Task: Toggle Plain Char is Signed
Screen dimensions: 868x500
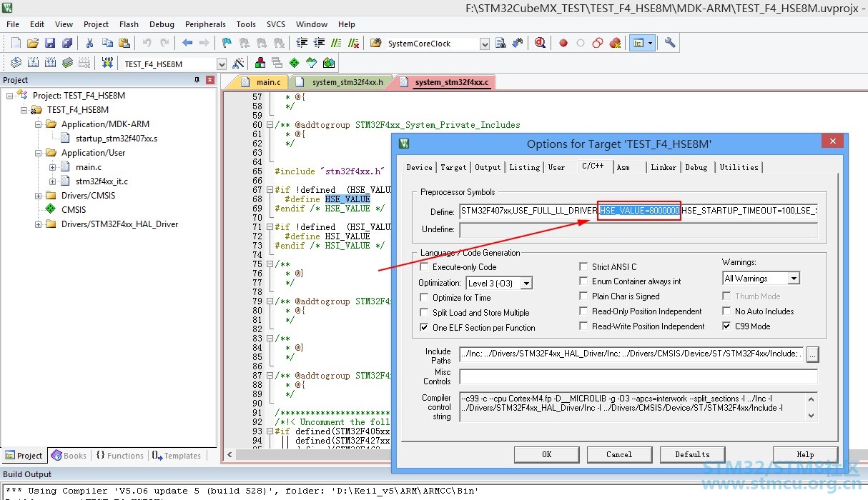Action: click(x=585, y=296)
